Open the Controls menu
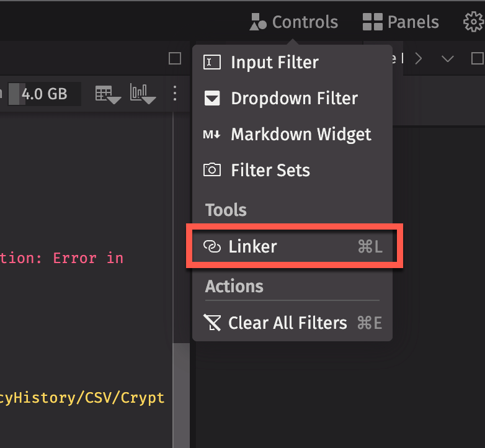 coord(294,22)
